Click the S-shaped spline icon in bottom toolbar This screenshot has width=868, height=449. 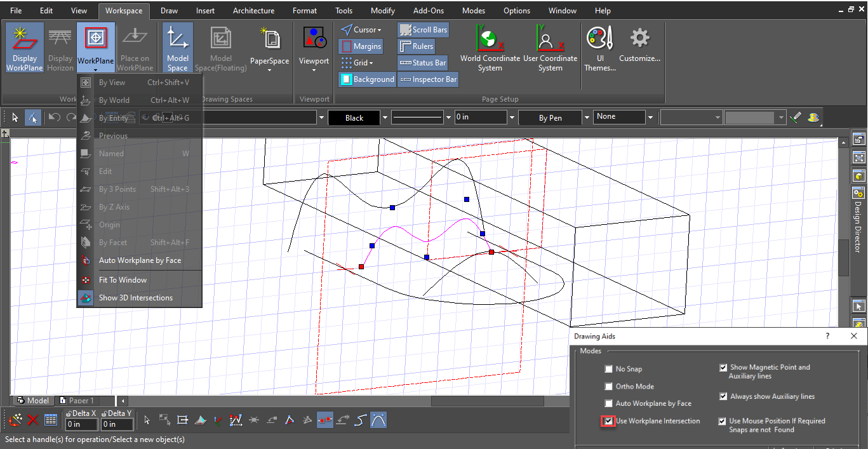coord(361,420)
